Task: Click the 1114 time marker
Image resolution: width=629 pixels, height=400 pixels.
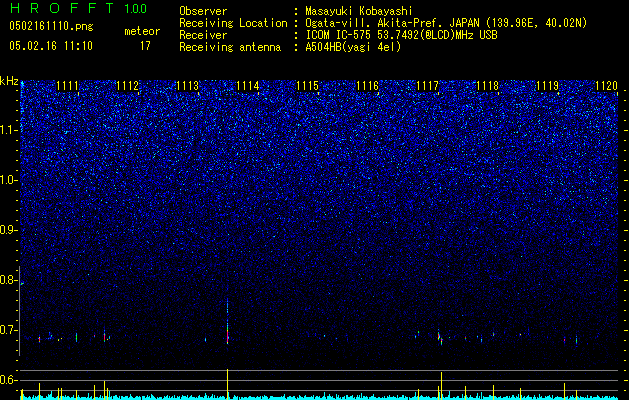Action: point(248,86)
